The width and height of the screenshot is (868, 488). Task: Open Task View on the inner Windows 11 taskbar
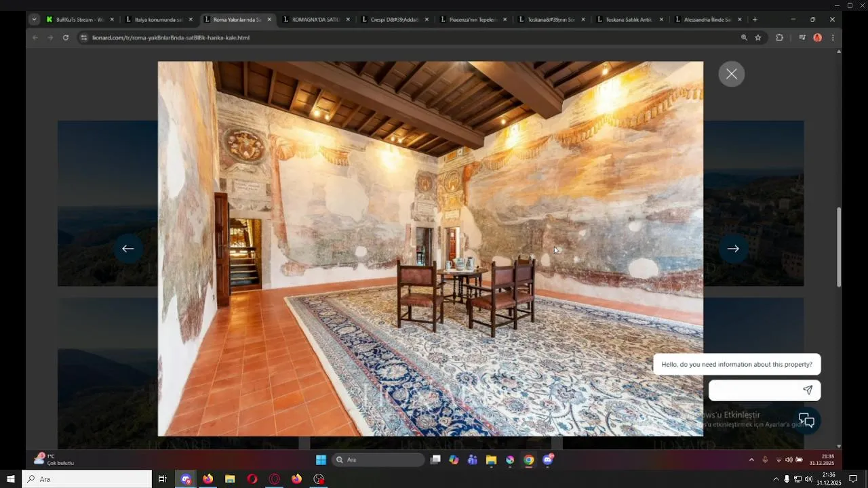(435, 460)
